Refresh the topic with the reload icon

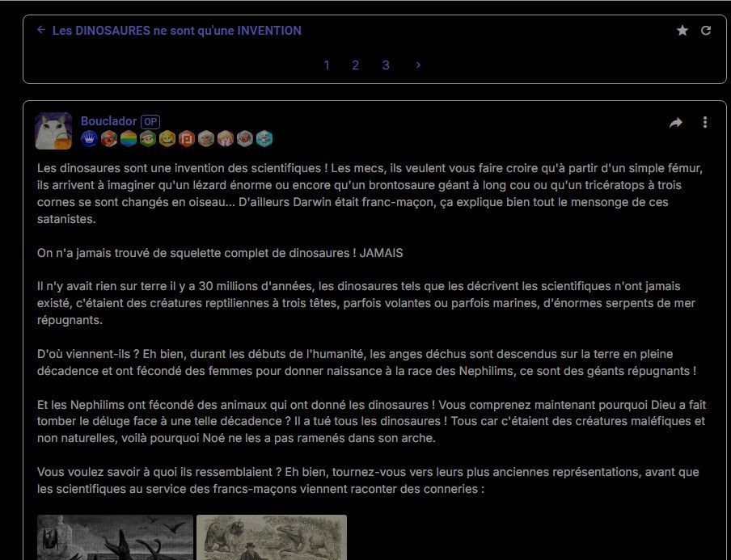[706, 31]
